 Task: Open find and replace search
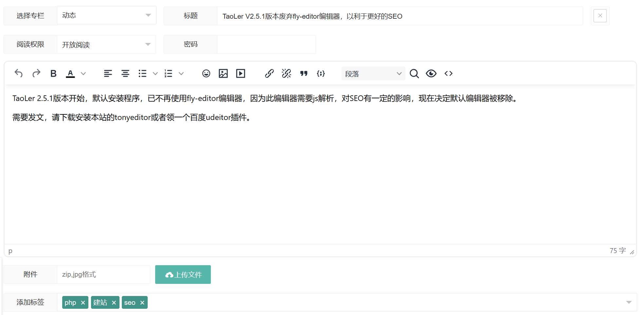click(414, 73)
